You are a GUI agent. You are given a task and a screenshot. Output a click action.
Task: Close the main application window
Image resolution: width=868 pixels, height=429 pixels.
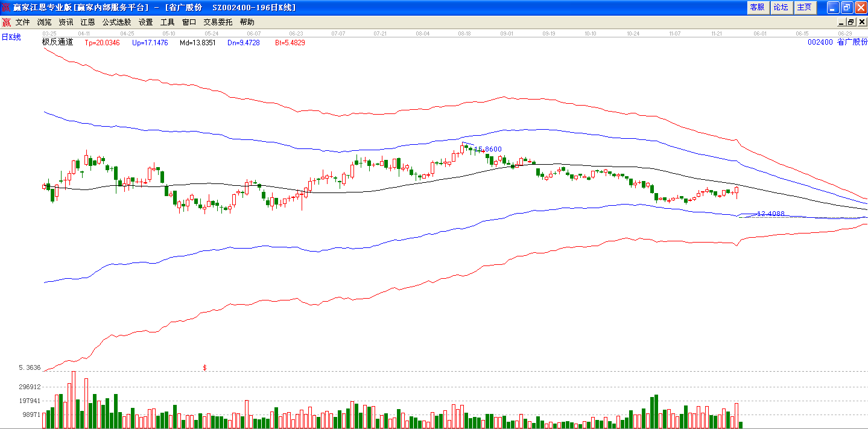861,7
